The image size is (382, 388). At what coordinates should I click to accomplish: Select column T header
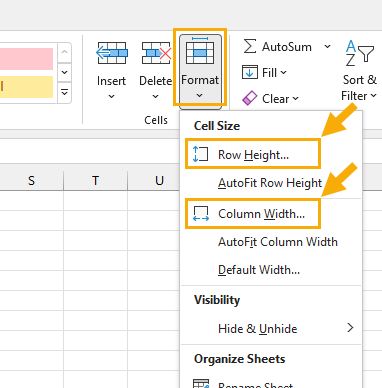click(95, 181)
